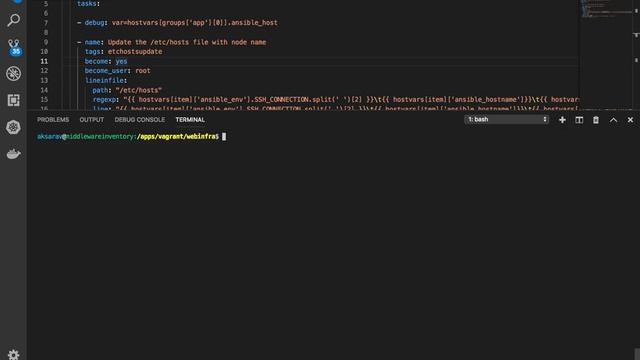Click '/apps/vagrant/webinfra' path in terminal prompt
Image resolution: width=640 pixels, height=360 pixels.
[x=176, y=137]
